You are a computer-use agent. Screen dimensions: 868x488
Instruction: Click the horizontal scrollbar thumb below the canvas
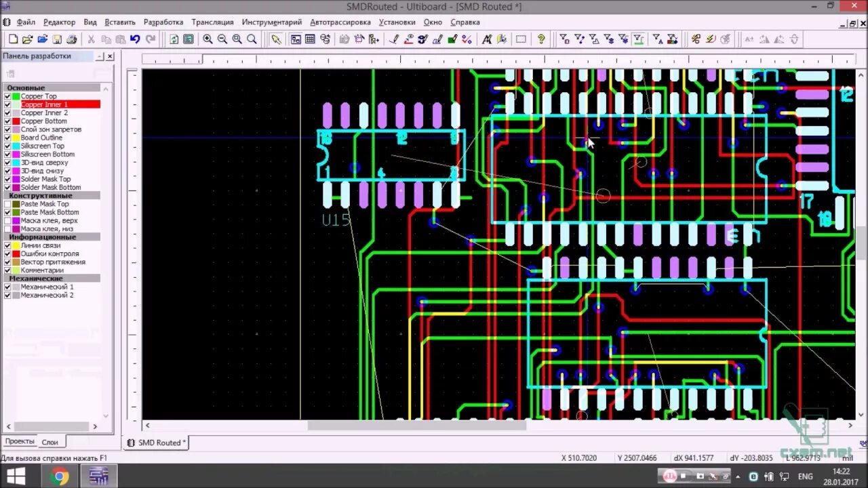point(416,426)
